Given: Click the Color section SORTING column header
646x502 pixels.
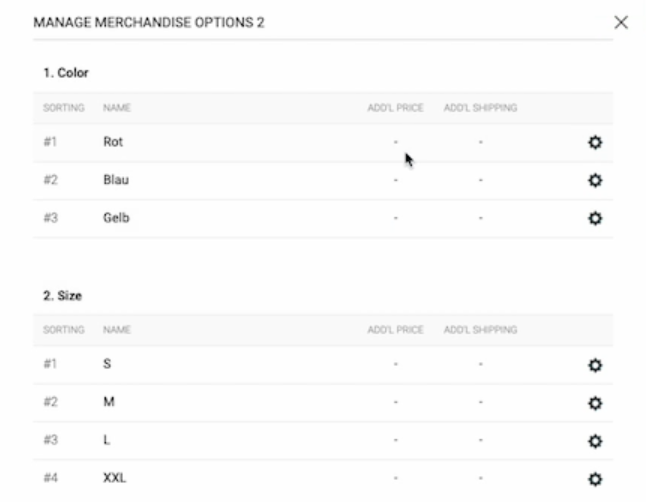Looking at the screenshot, I should [x=64, y=107].
